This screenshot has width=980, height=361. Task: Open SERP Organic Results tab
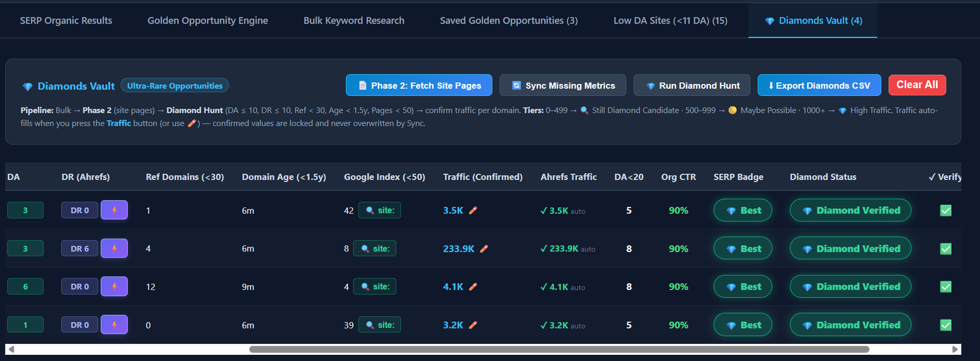[66, 20]
